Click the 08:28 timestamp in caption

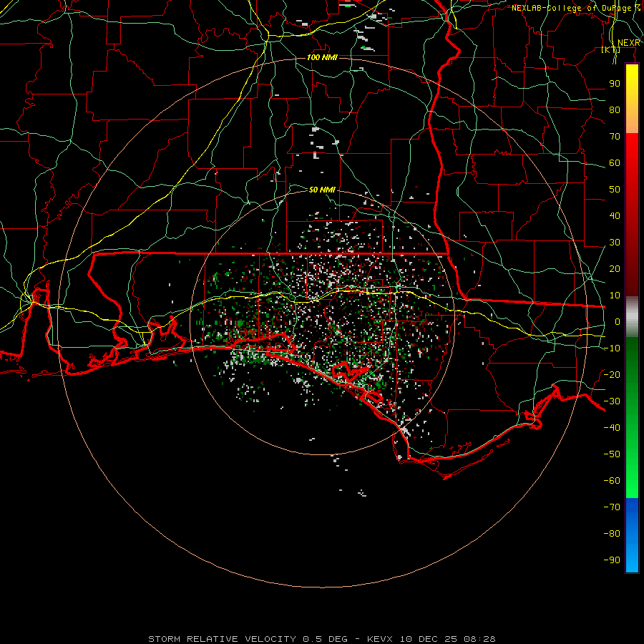coord(479,639)
